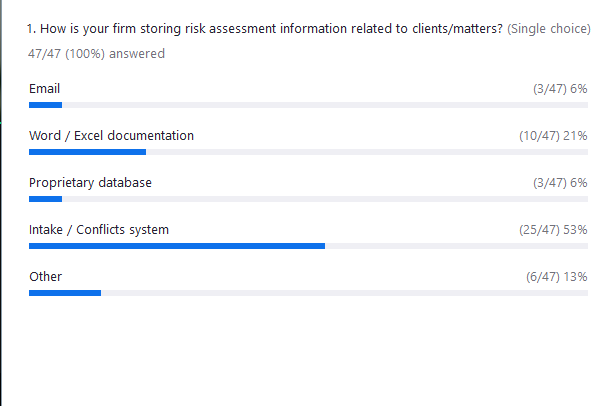The image size is (605, 406).
Task: Click the (25/47) 53% result text
Action: (x=553, y=230)
